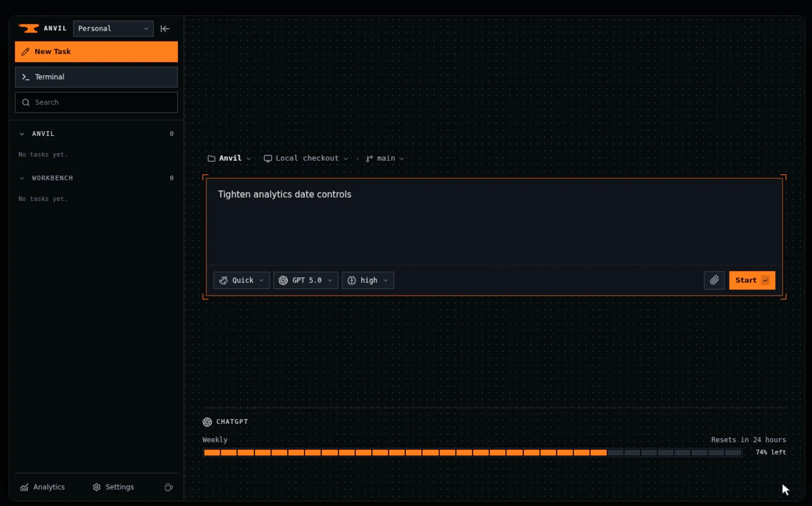Viewport: 812px width, 506px height.
Task: Open the Terminal item in the sidebar
Action: click(96, 77)
